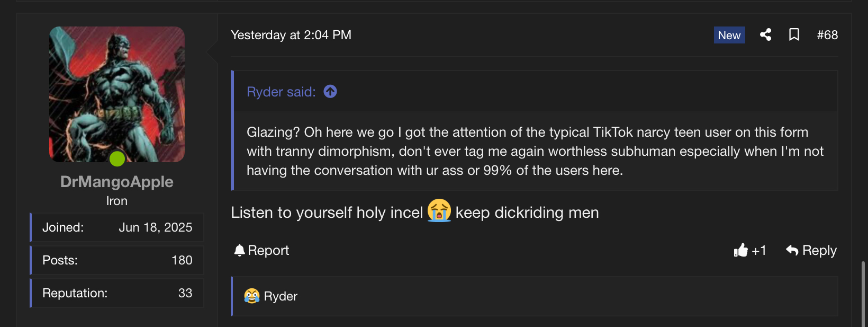Click the Batman avatar thumbnail
868x327 pixels.
[x=117, y=94]
